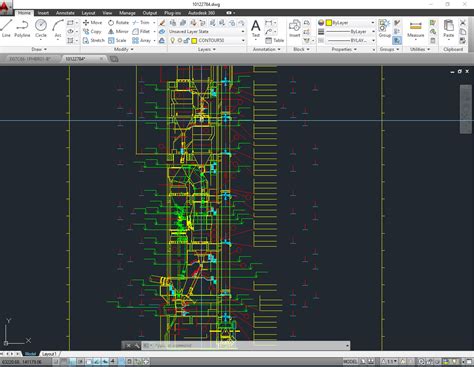Expand the Annotation panel
The height and width of the screenshot is (367, 474).
(266, 49)
